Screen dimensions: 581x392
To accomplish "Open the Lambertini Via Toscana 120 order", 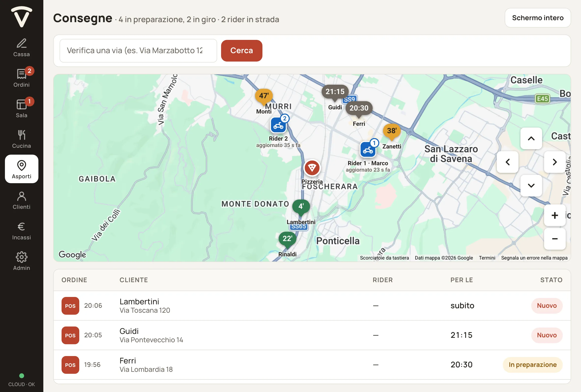I will tap(312, 306).
